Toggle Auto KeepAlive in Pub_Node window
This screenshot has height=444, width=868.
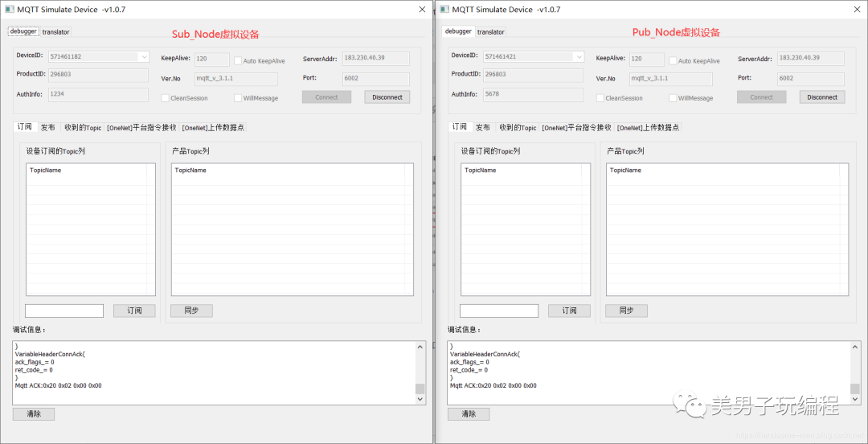point(674,61)
